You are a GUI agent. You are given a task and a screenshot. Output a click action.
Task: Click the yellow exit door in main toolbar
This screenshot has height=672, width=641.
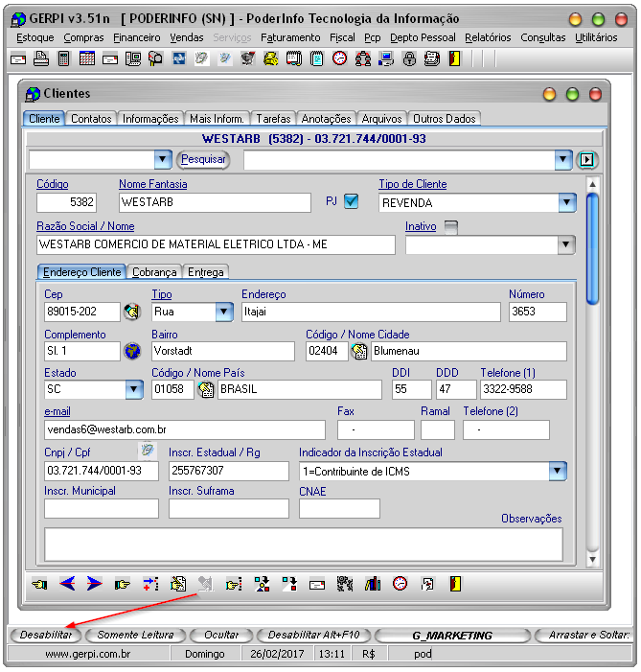455,58
